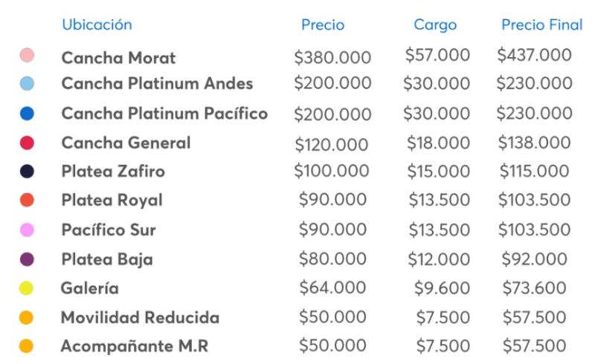Sort by the Precio column header

pyautogui.click(x=323, y=25)
